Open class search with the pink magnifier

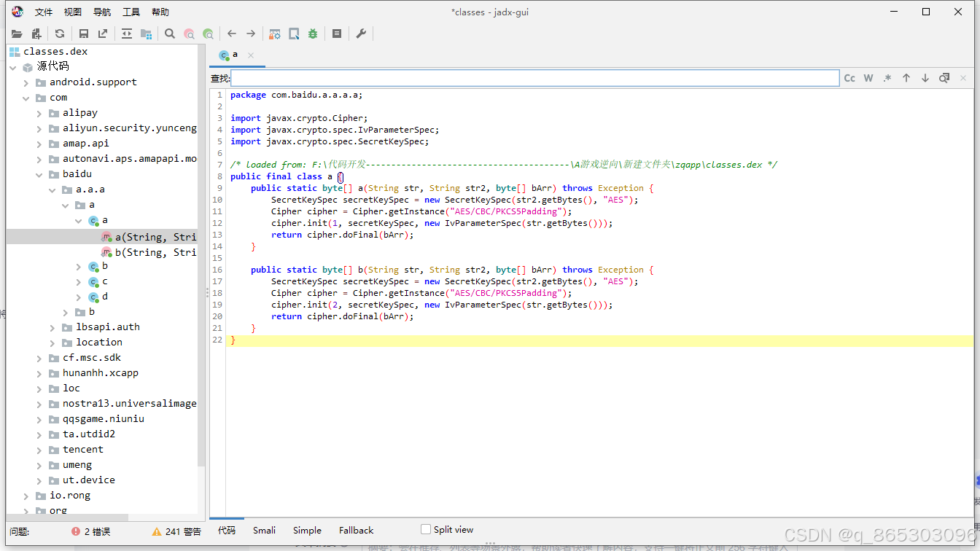(189, 34)
